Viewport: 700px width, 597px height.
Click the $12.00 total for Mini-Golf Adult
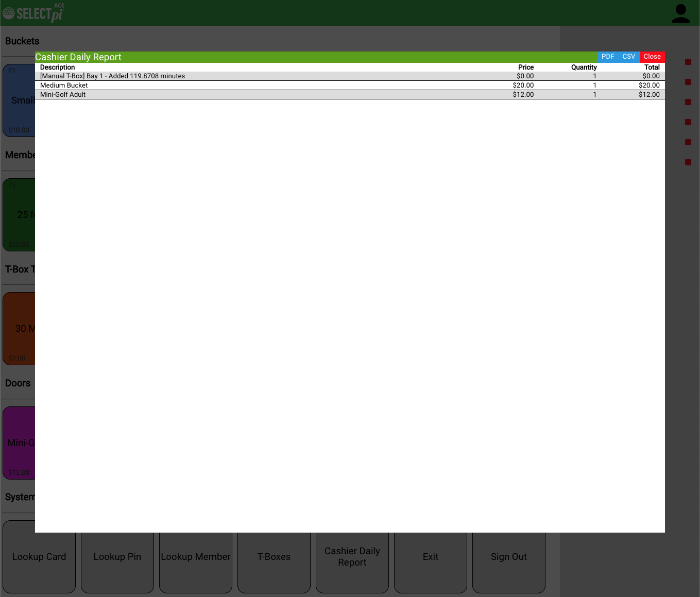point(649,95)
